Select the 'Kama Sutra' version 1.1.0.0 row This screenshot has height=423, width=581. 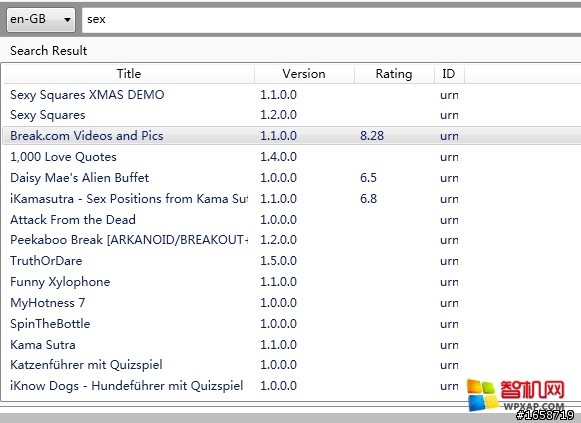tap(292, 345)
